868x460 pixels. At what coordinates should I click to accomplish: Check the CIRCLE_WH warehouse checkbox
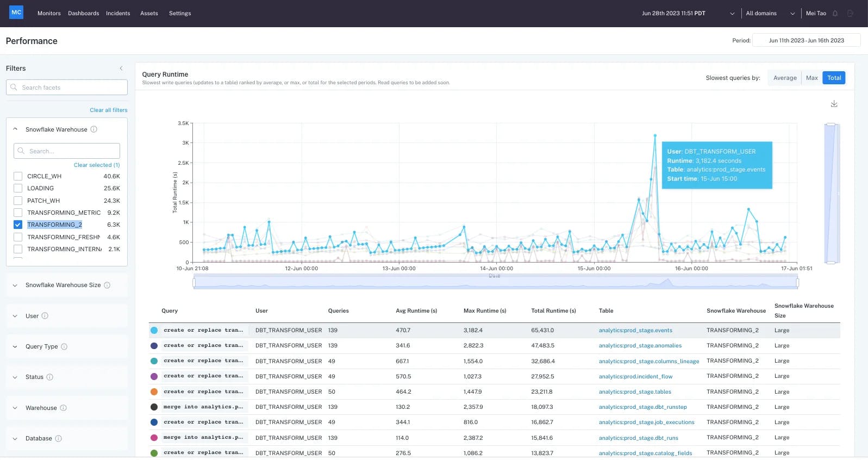[18, 177]
